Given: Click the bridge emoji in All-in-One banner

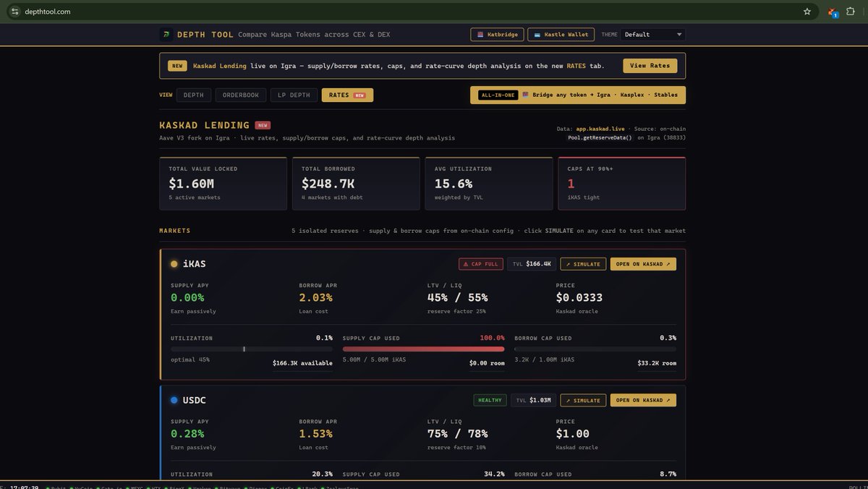Looking at the screenshot, I should pos(526,95).
